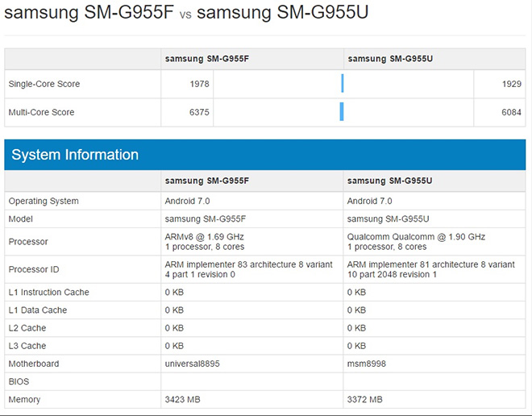Click SM-G955F header in System Information table
Viewport: 532px width, 416px height.
pos(207,181)
